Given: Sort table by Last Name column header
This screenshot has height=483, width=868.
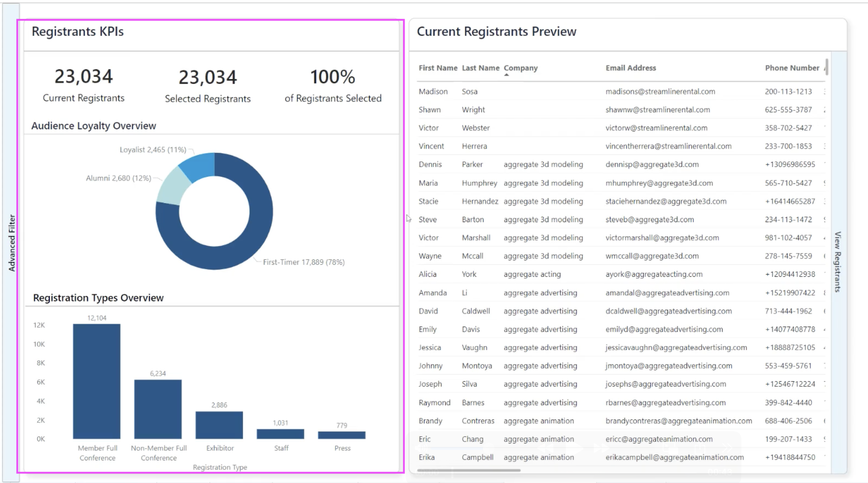Looking at the screenshot, I should [480, 68].
